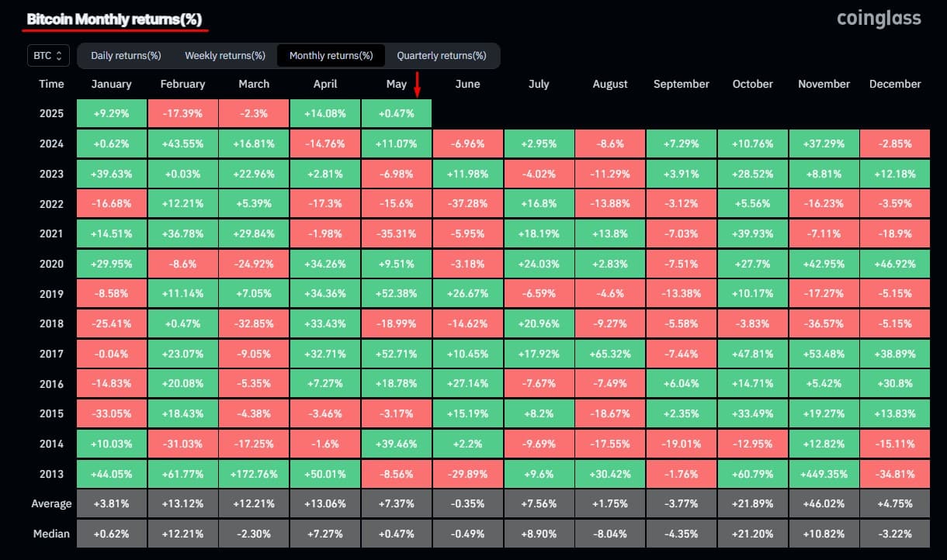This screenshot has width=947, height=560.
Task: Click the +52.38% May 2019 cell
Action: 397,294
